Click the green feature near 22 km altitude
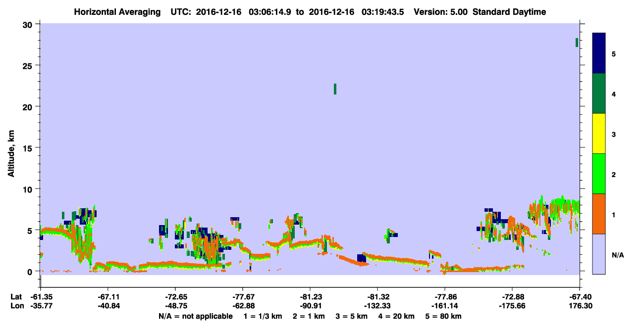The height and width of the screenshot is (330, 644). click(x=335, y=89)
